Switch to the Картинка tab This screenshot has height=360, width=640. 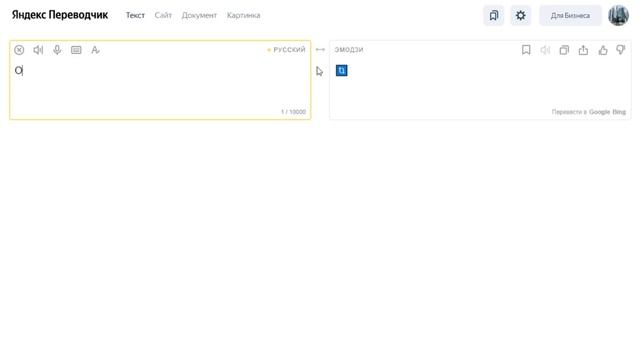point(243,16)
